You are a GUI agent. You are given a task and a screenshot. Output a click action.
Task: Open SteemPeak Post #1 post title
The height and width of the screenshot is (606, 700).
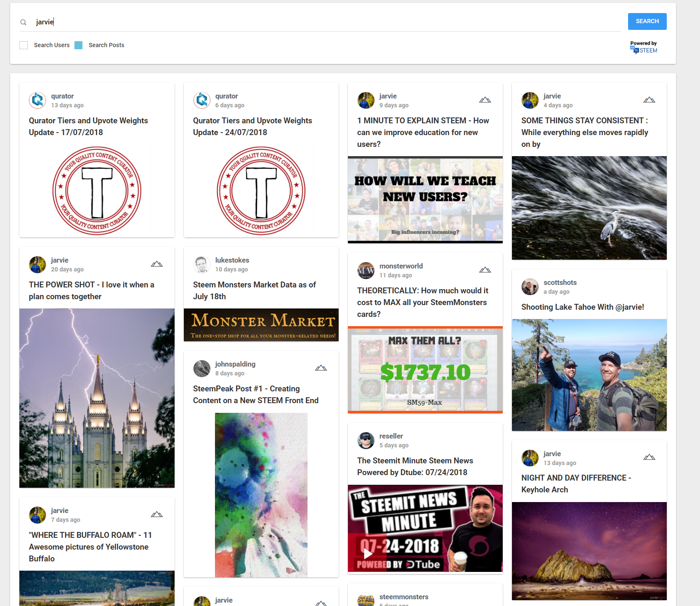(x=255, y=394)
